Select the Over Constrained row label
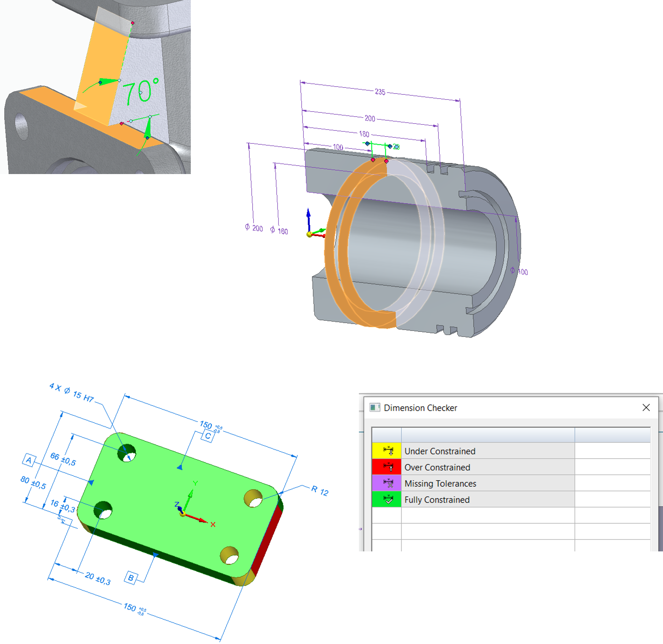Screen dimensions: 663x644 tap(437, 467)
